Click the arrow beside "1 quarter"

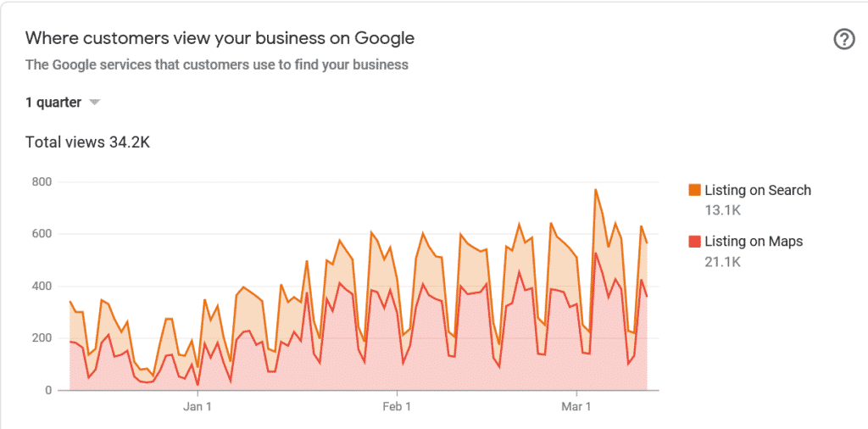[x=94, y=103]
